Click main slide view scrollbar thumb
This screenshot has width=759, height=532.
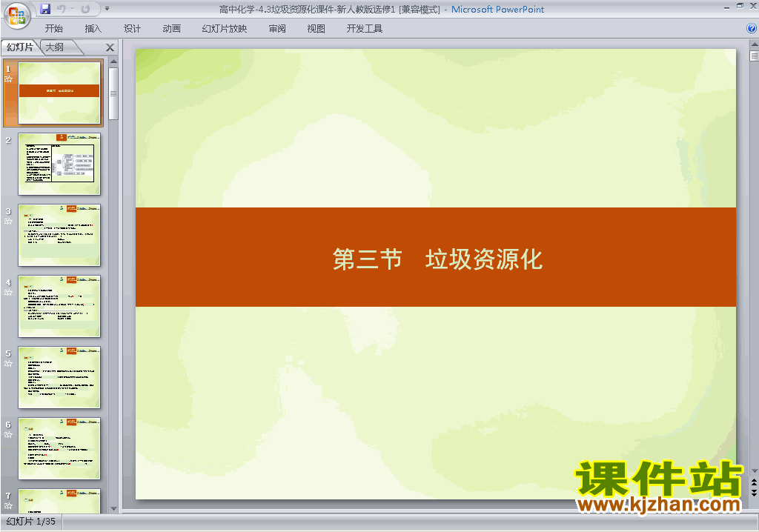[754, 56]
